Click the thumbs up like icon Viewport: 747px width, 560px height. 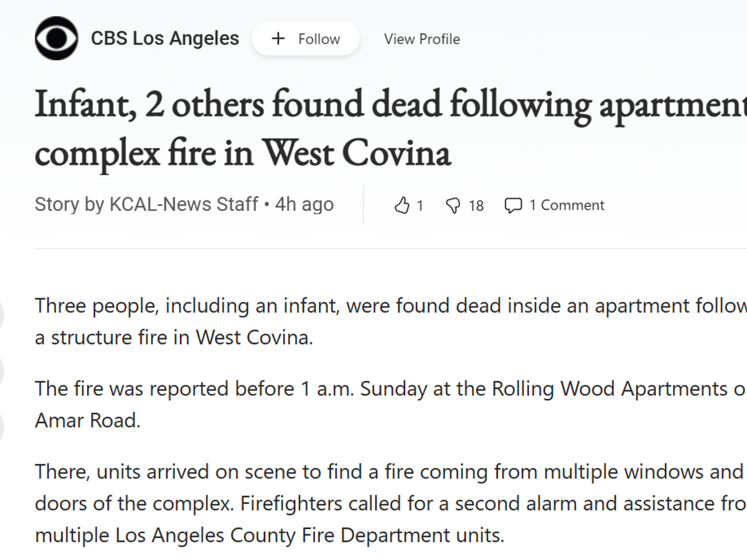(402, 205)
